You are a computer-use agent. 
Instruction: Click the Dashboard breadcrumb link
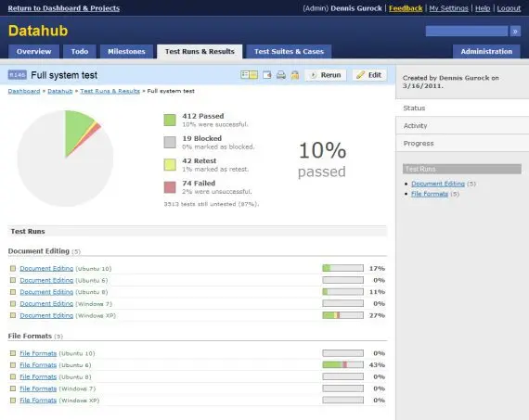(x=24, y=91)
